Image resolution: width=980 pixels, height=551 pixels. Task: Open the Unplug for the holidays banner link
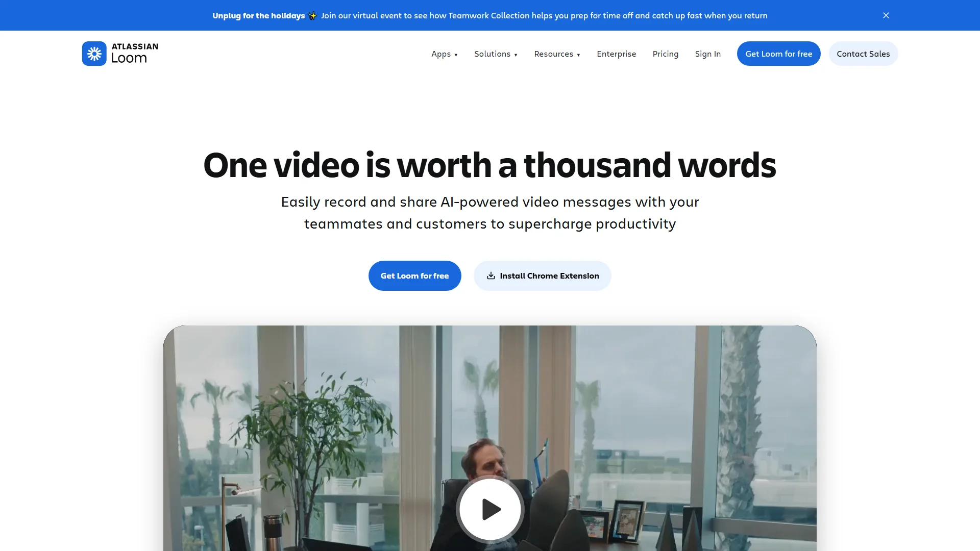(258, 16)
